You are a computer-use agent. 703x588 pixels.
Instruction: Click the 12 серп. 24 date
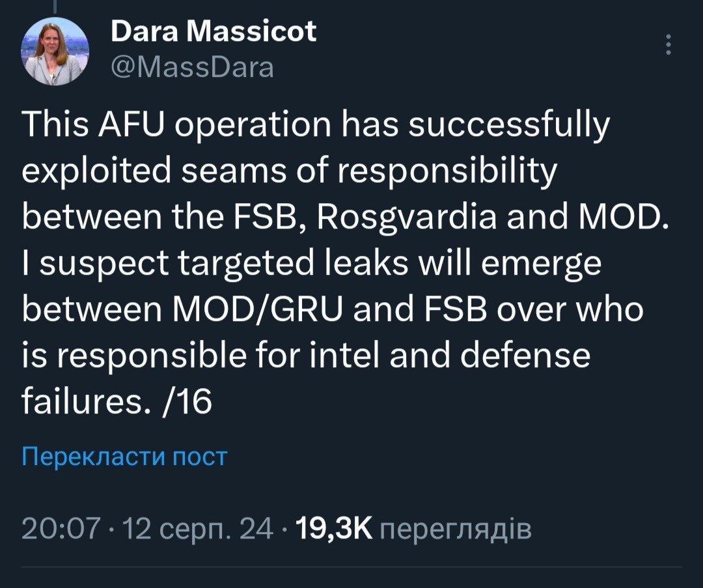pos(198,528)
